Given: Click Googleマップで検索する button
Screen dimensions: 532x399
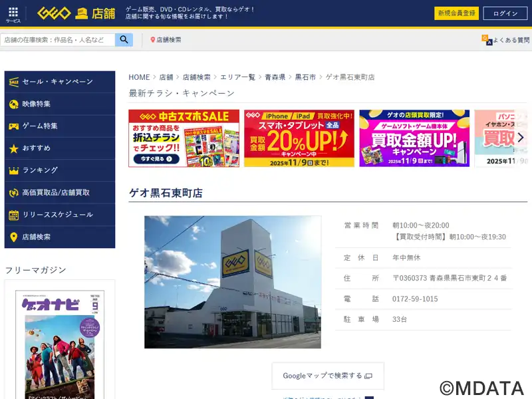Looking at the screenshot, I should click(328, 376).
